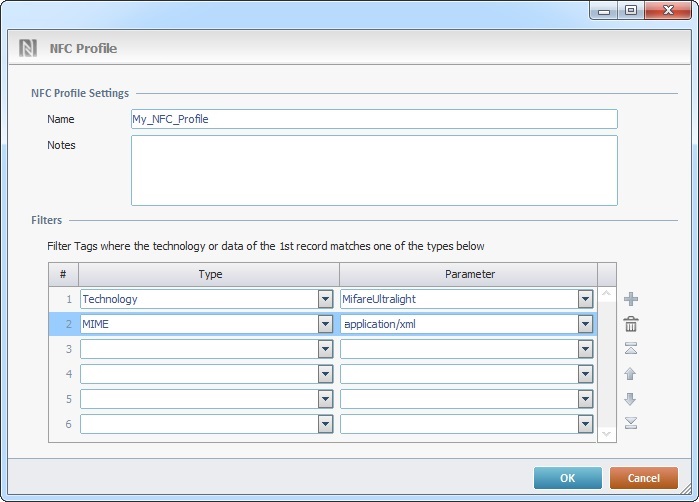Move filter to top of list
The height and width of the screenshot is (502, 699).
[631, 349]
